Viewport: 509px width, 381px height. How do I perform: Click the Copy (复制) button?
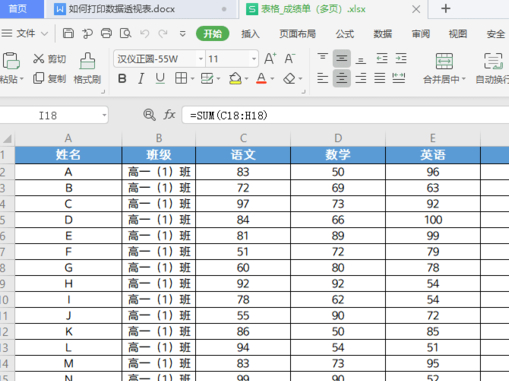[49, 79]
